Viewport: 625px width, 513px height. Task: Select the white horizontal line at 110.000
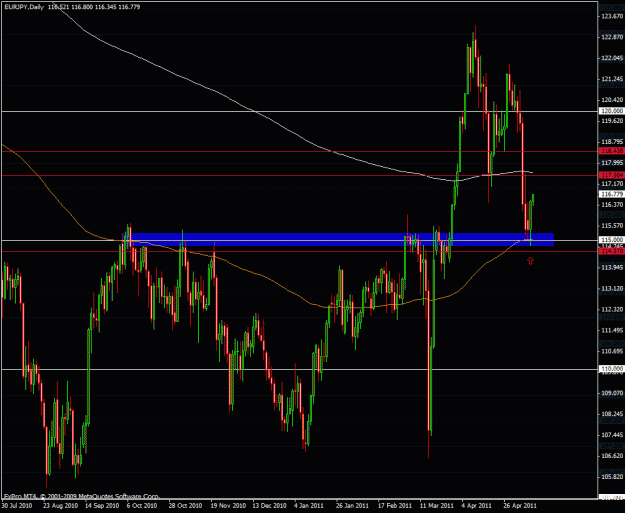pos(299,370)
